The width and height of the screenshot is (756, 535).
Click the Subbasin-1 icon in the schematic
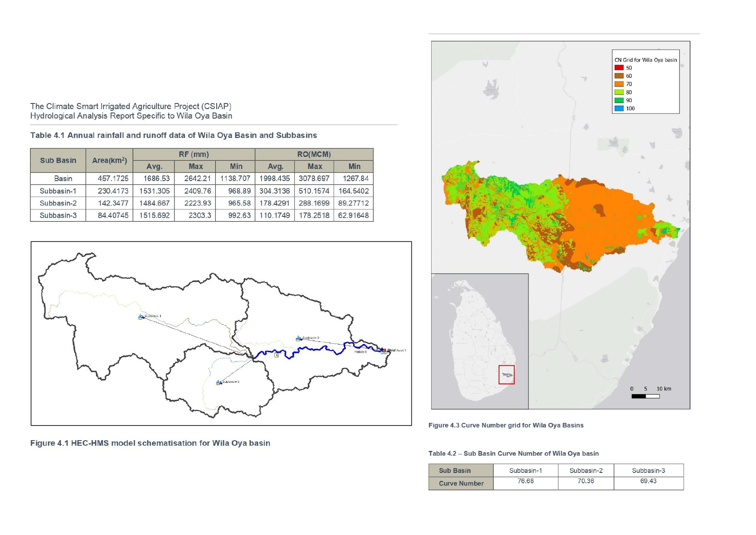141,317
